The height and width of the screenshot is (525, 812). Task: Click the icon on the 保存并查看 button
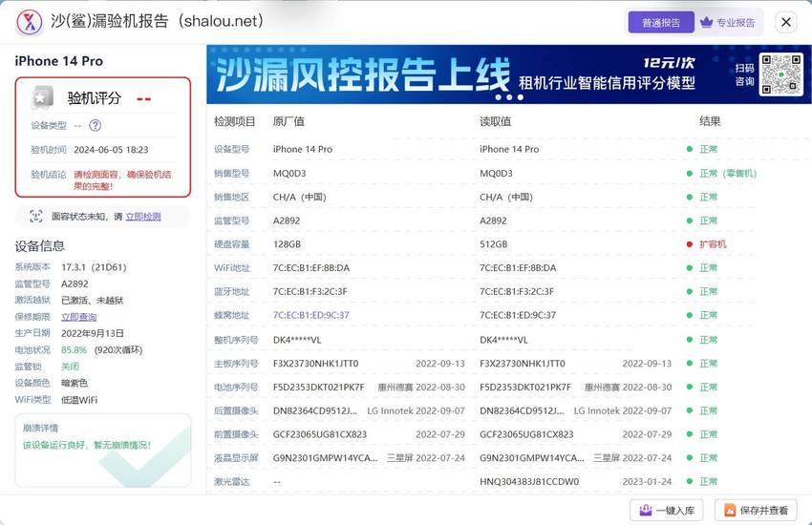[x=730, y=510]
